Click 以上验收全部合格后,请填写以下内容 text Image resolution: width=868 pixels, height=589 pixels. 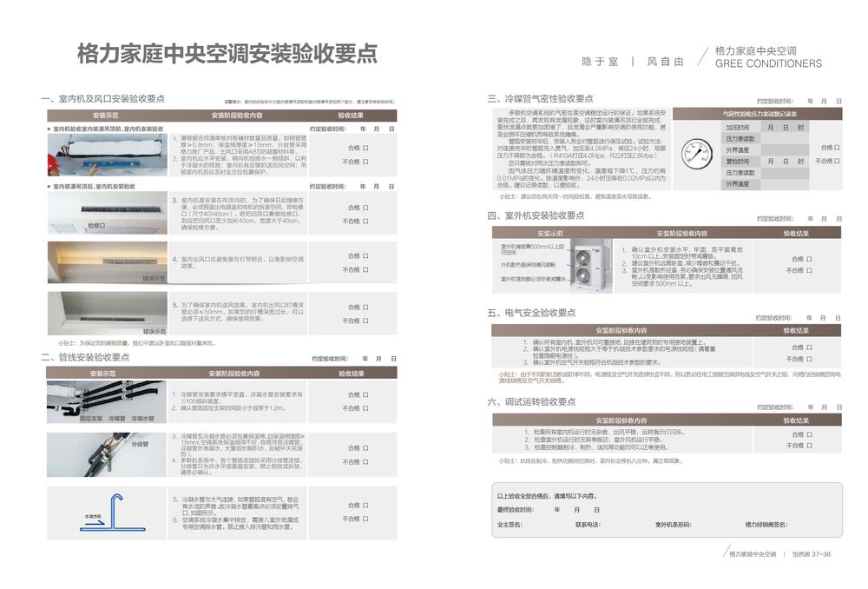click(x=547, y=496)
